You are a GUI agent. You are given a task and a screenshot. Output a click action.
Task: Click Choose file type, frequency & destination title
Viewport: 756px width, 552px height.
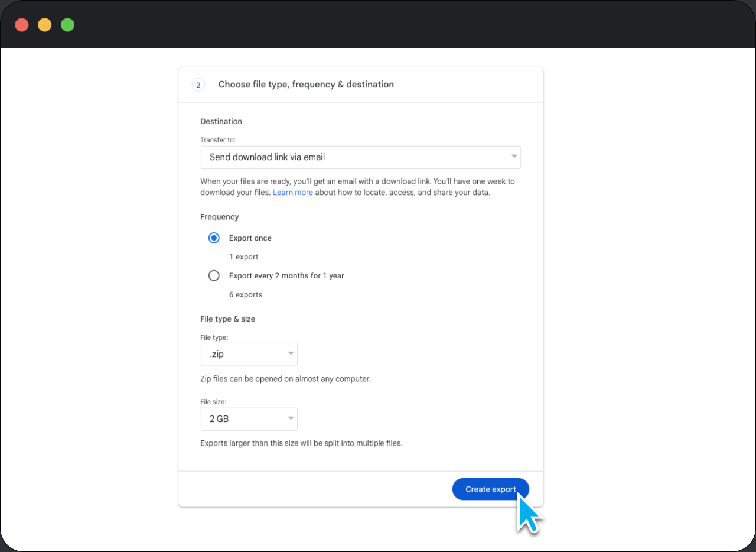306,85
